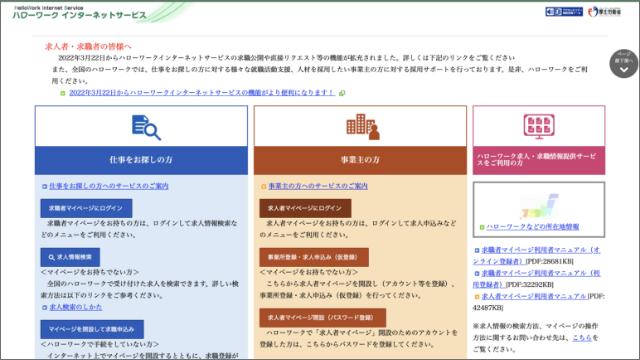Click 事業所登録・求人申込み（仮登録） button
This screenshot has width=640, height=360.
click(314, 257)
